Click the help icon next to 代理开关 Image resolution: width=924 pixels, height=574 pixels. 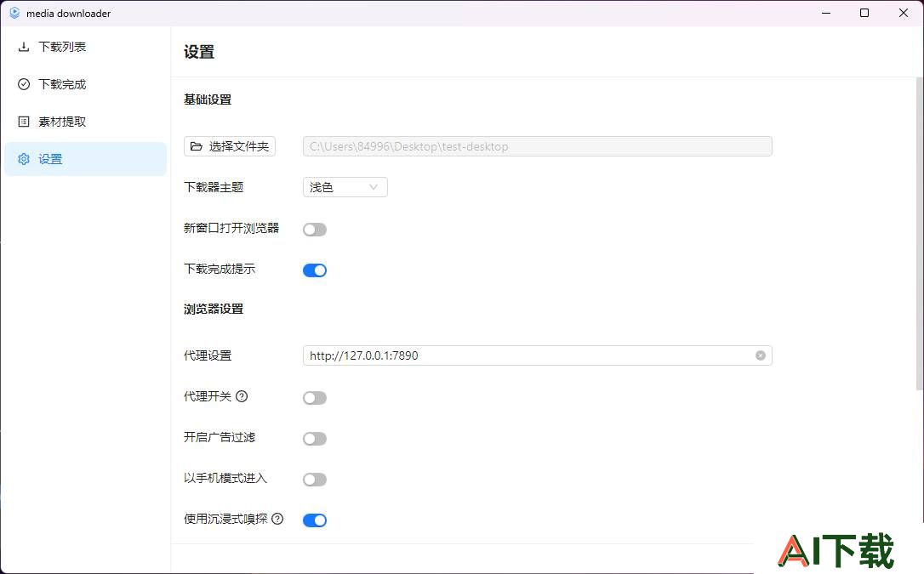click(242, 396)
